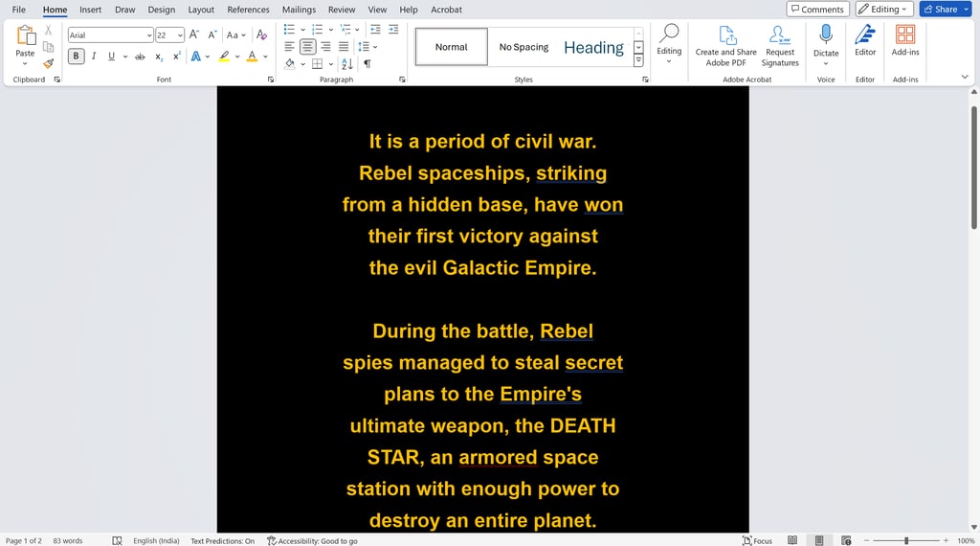
Task: Click the Copy icon in Clipboard group
Action: click(x=48, y=47)
